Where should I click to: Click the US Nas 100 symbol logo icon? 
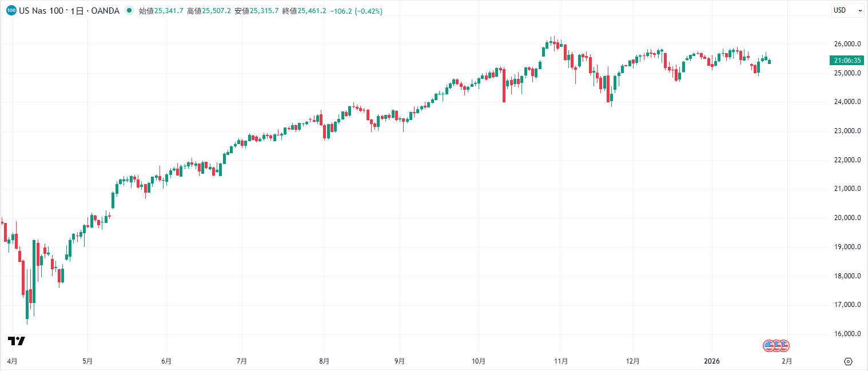coord(10,10)
